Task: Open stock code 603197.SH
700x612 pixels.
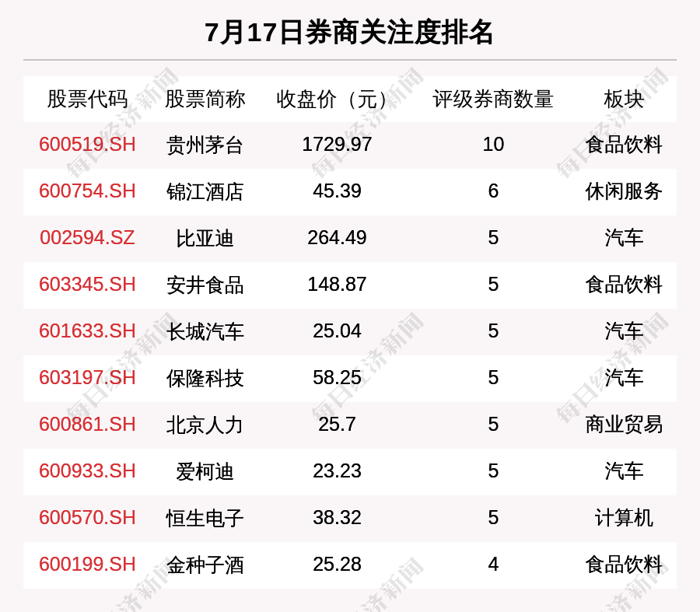Action: pyautogui.click(x=87, y=378)
